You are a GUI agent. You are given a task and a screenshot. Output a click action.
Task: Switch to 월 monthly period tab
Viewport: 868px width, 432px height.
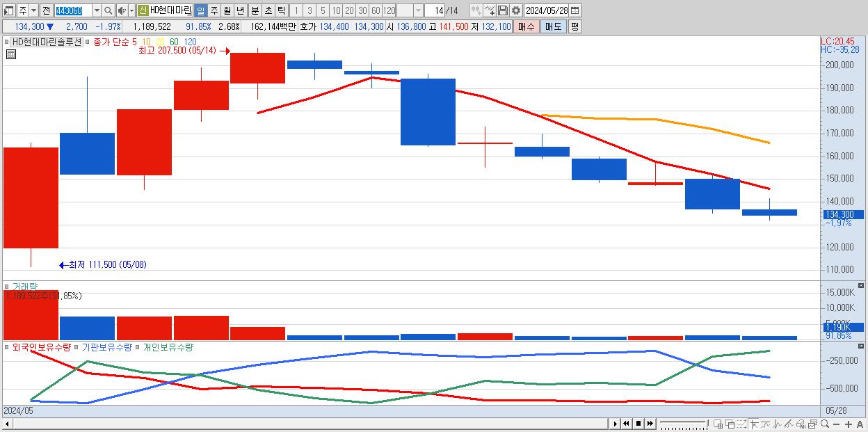click(227, 10)
